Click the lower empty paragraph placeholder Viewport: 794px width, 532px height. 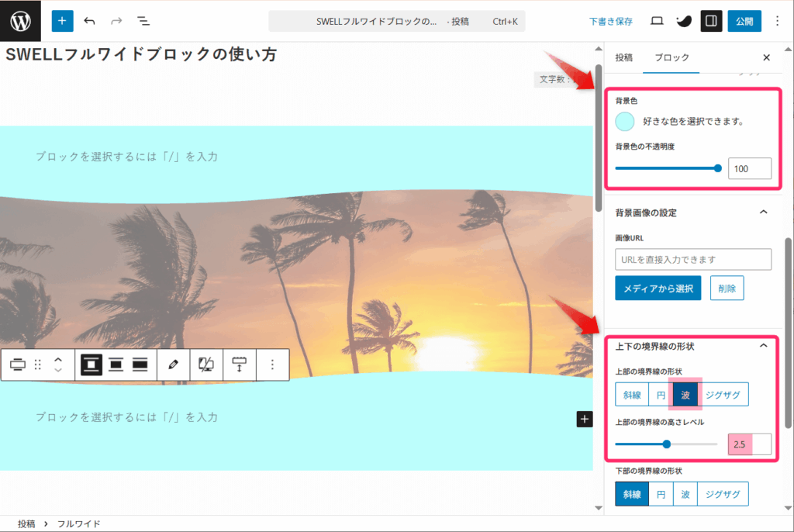[126, 417]
